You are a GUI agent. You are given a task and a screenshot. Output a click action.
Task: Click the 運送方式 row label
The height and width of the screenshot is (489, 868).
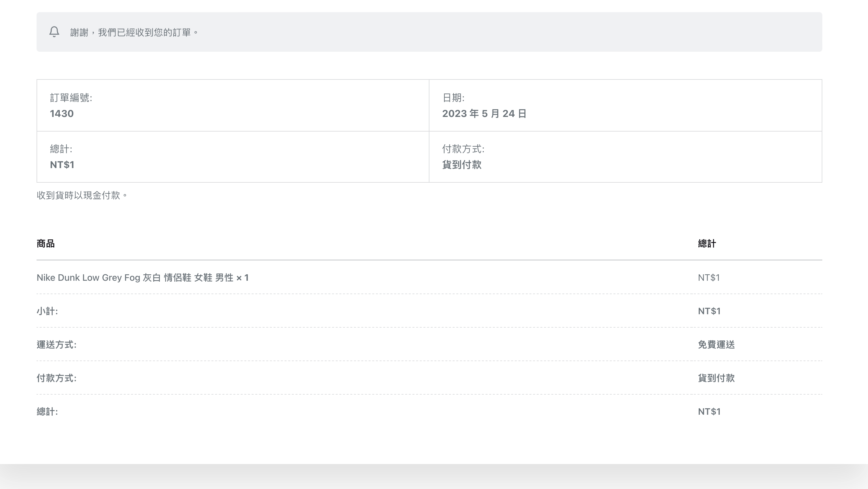[57, 345]
